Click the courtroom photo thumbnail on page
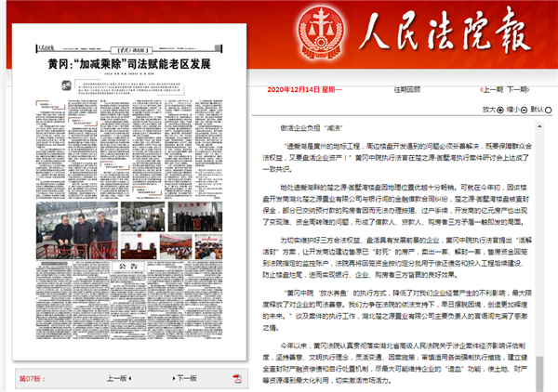Image resolution: width=558 pixels, height=392 pixels. coord(139,246)
